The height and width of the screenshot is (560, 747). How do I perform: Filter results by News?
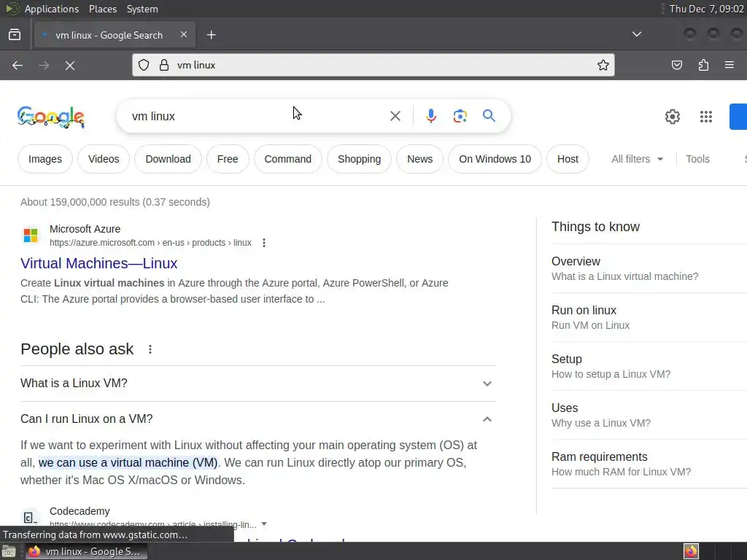pos(419,159)
